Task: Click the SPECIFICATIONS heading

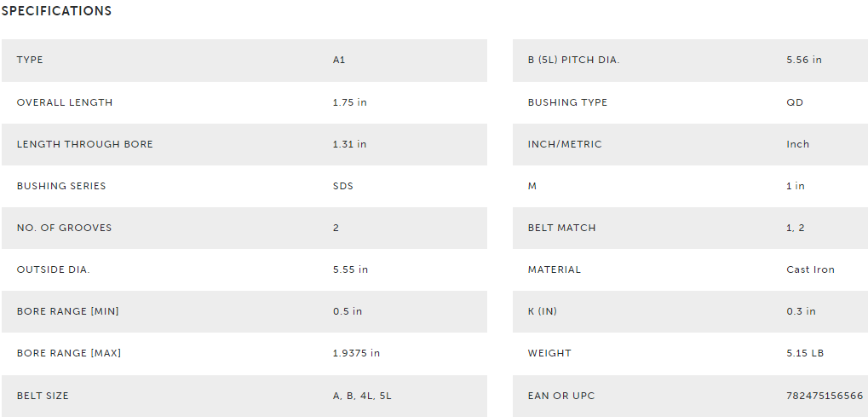Action: click(56, 11)
